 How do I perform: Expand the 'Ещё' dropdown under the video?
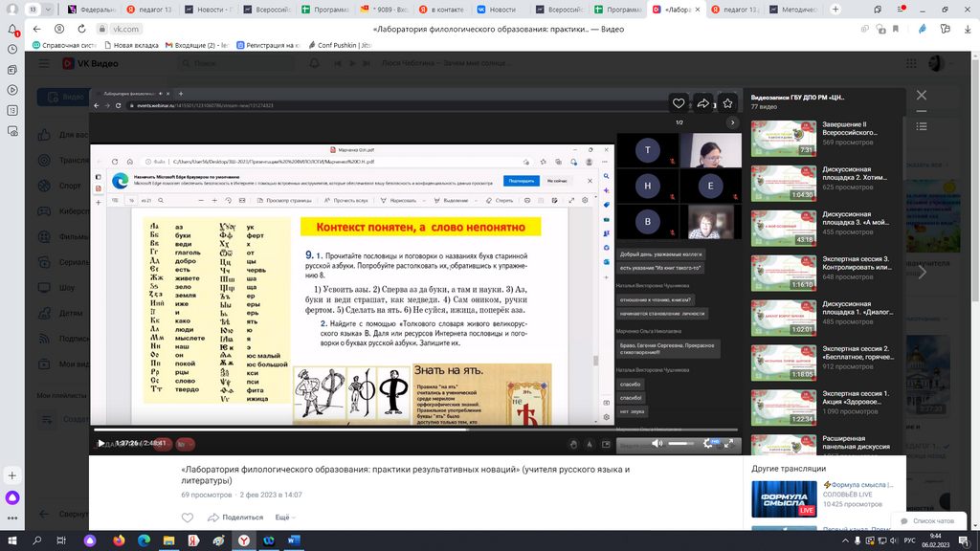point(285,517)
